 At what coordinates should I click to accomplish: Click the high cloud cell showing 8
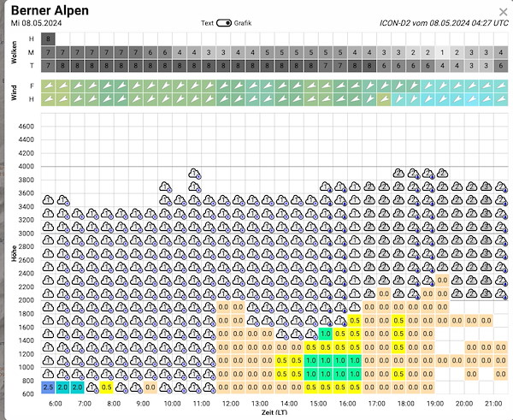[48, 39]
